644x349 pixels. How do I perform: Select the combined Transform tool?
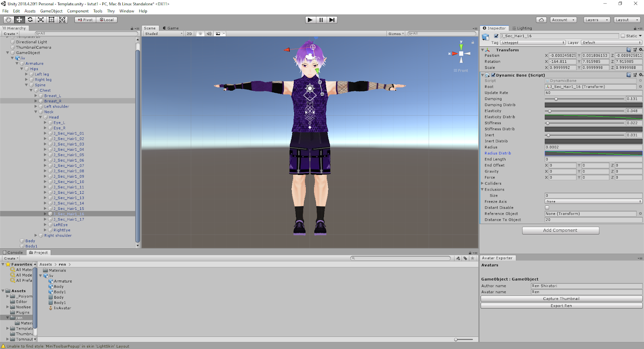coord(62,20)
